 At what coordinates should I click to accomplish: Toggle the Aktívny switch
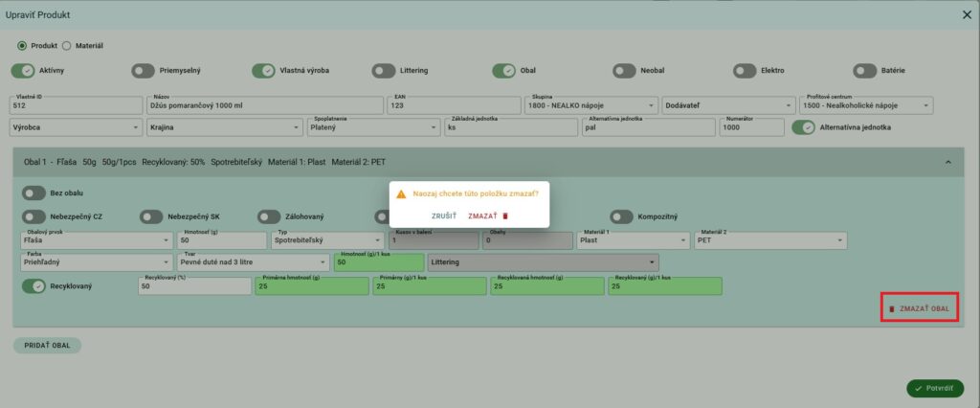pos(23,71)
